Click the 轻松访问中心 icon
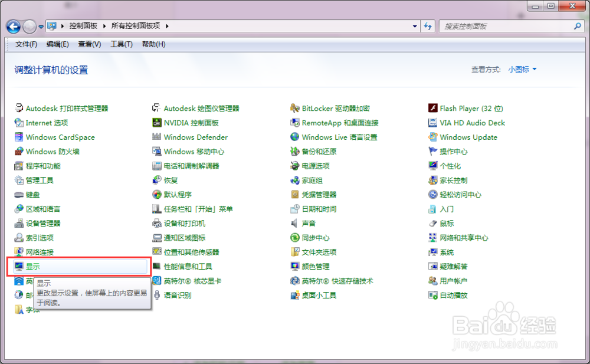The image size is (590, 364). pos(432,195)
